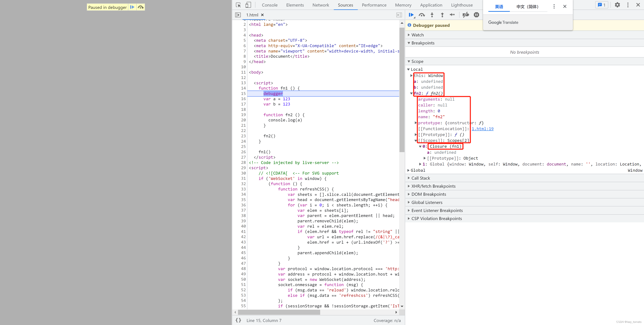Image resolution: width=644 pixels, height=325 pixels.
Task: Switch to the Console tab
Action: pyautogui.click(x=270, y=5)
